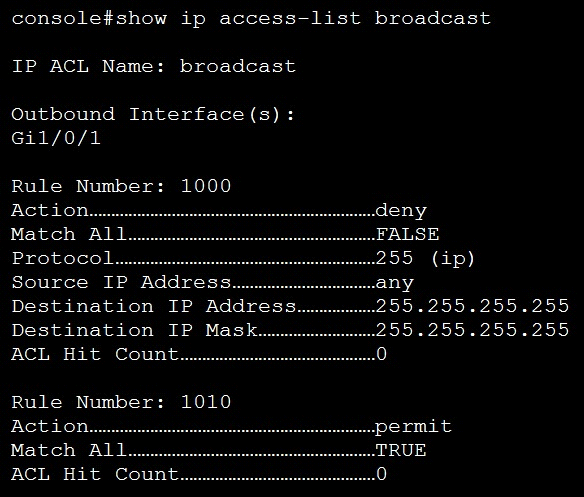Click the Destination IP Mask label
This screenshot has width=584, height=497.
coord(134,330)
